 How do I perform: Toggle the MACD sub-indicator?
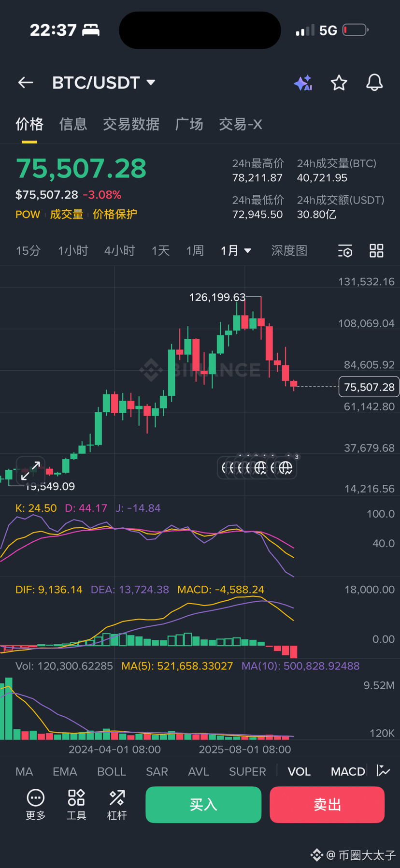(348, 771)
